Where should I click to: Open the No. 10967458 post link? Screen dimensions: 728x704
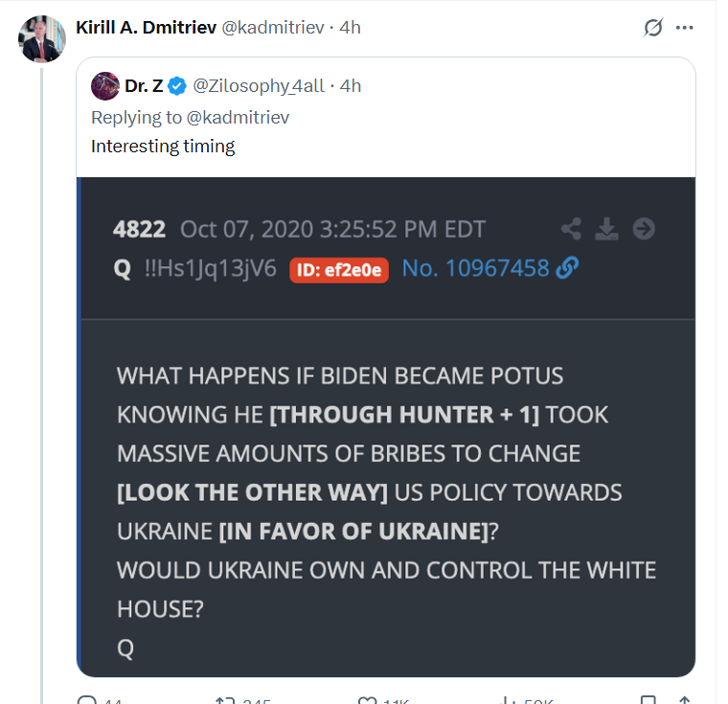click(x=475, y=269)
